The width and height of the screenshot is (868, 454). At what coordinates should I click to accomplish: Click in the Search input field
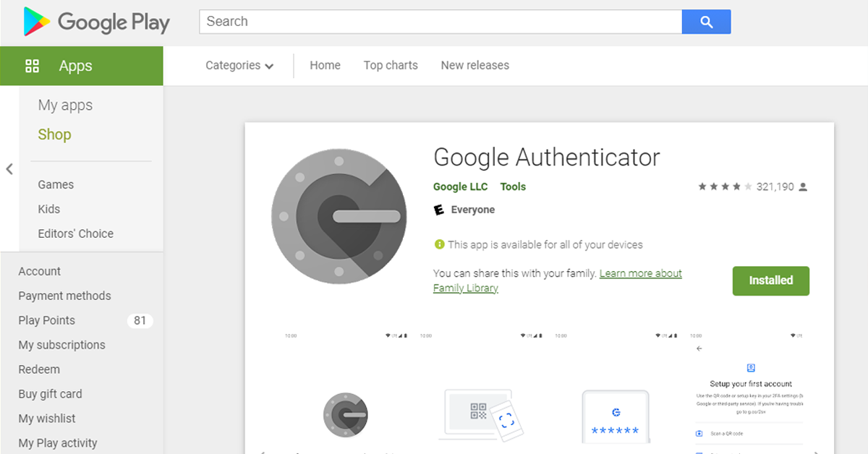click(x=441, y=22)
